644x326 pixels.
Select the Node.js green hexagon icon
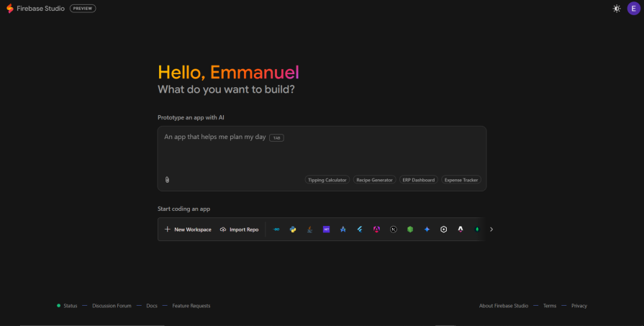point(410,230)
